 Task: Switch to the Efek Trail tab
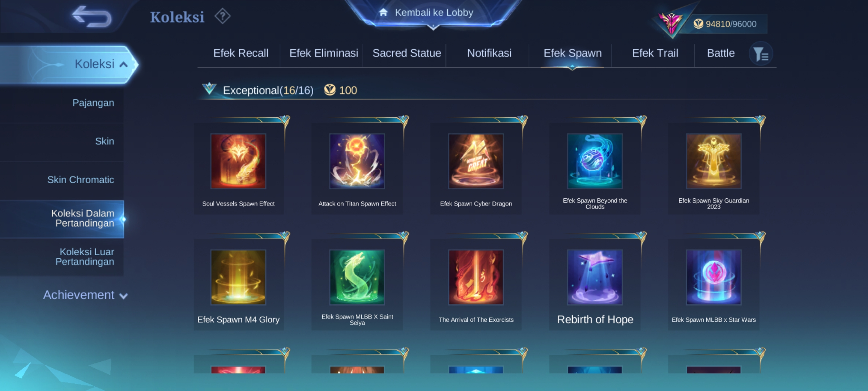coord(655,53)
